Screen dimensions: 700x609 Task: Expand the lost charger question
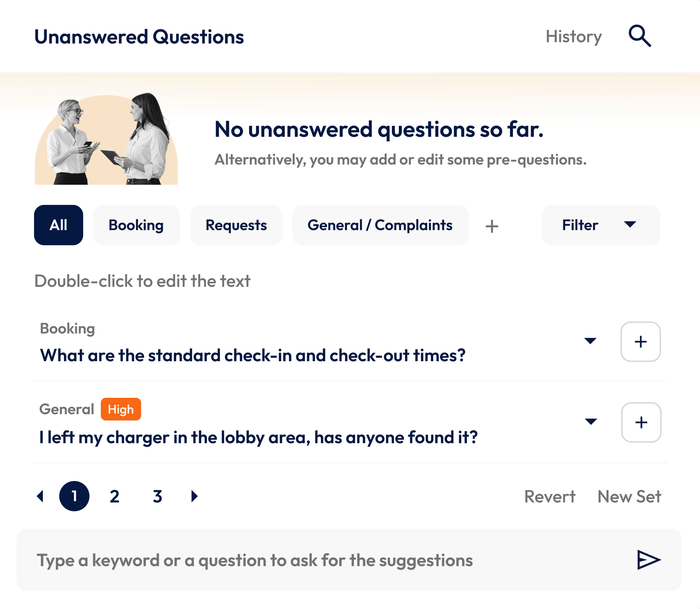tap(591, 422)
